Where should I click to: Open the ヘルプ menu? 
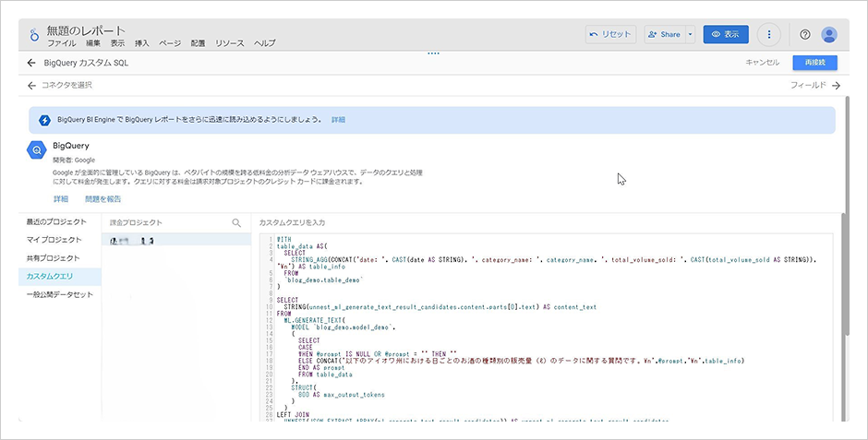[x=265, y=43]
